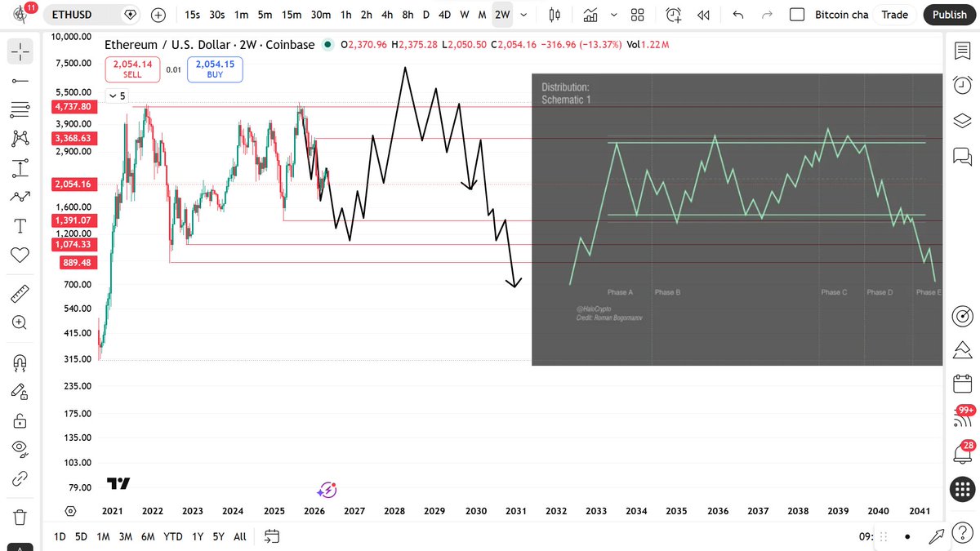Open the chats panel icon
Screen dimensions: 980x551
[x=963, y=155]
